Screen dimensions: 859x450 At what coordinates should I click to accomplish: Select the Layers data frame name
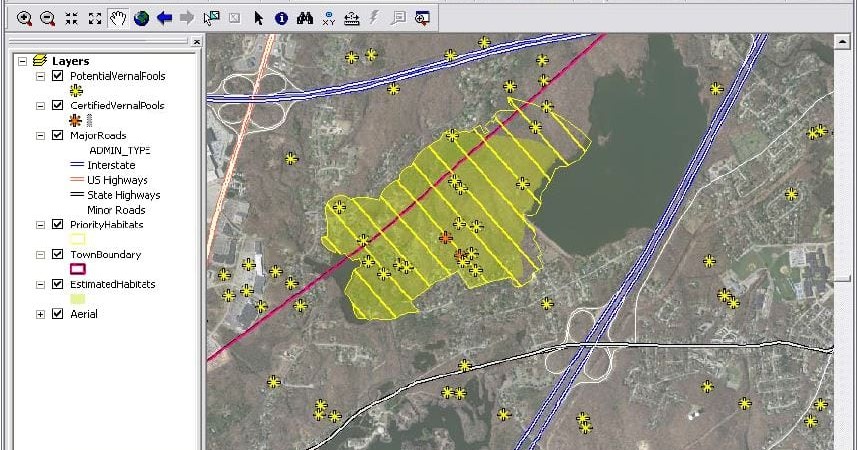tap(70, 61)
